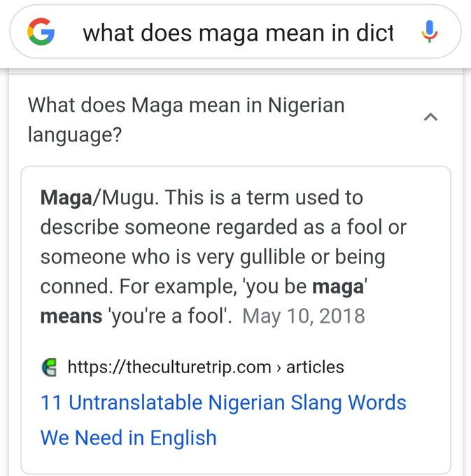Tap the bold 'means' word in snippet
The height and width of the screenshot is (476, 471).
pyautogui.click(x=70, y=316)
